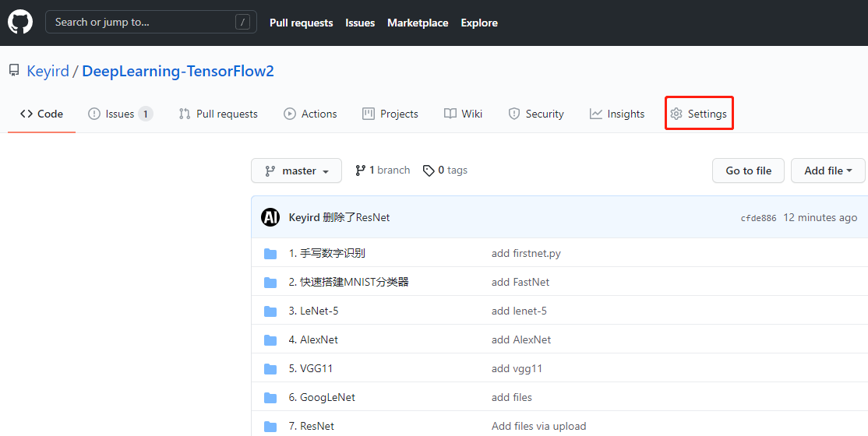
Task: Click the add firstnet.py commit message
Action: (x=526, y=253)
